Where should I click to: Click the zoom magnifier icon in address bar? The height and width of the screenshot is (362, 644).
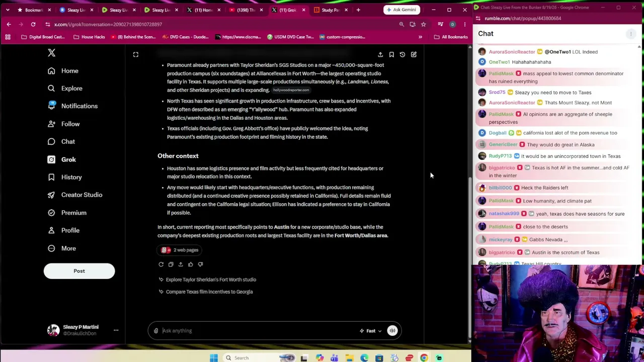tap(401, 24)
